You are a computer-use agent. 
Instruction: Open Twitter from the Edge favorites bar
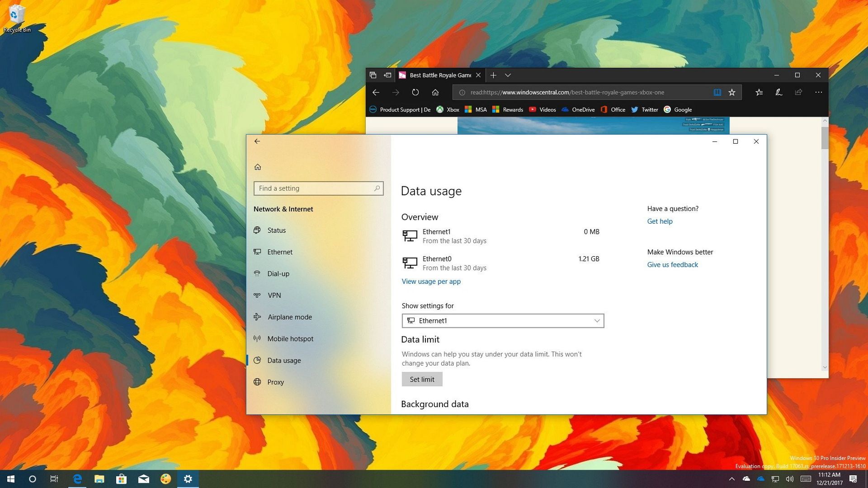[649, 109]
